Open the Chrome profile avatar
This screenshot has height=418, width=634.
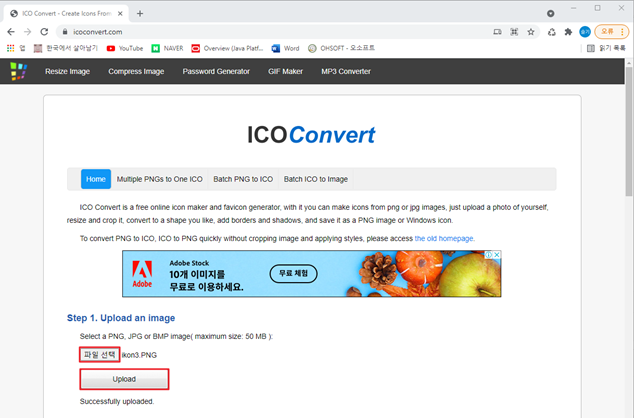point(585,32)
